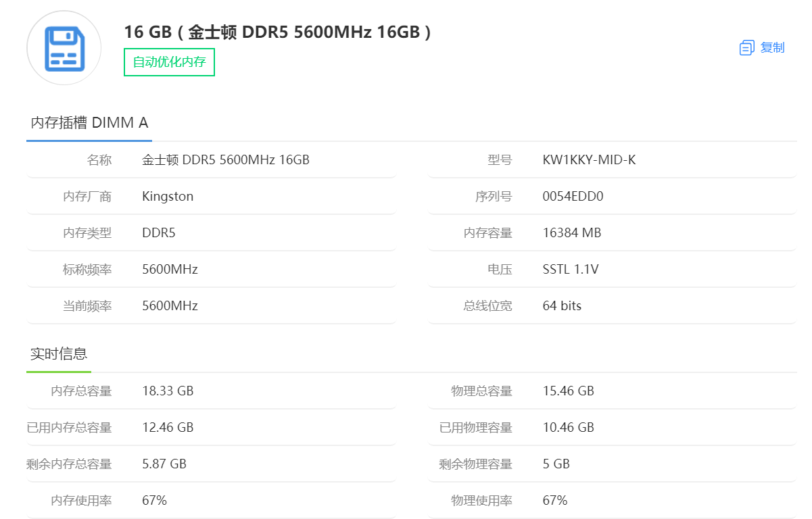812x519 pixels.
Task: Click the manufacturer value Kingston
Action: 168,197
